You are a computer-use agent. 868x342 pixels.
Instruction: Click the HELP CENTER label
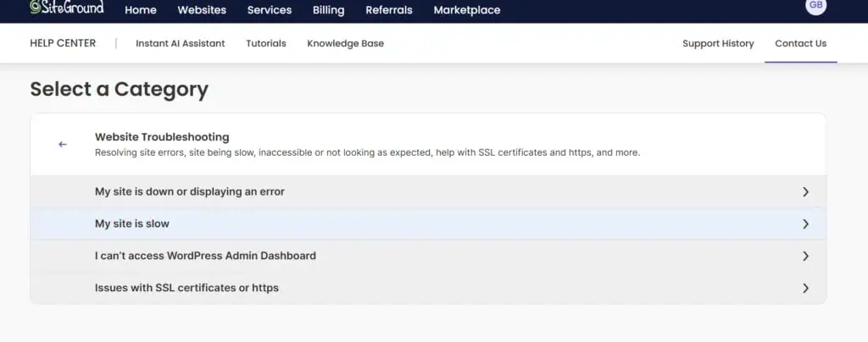63,43
